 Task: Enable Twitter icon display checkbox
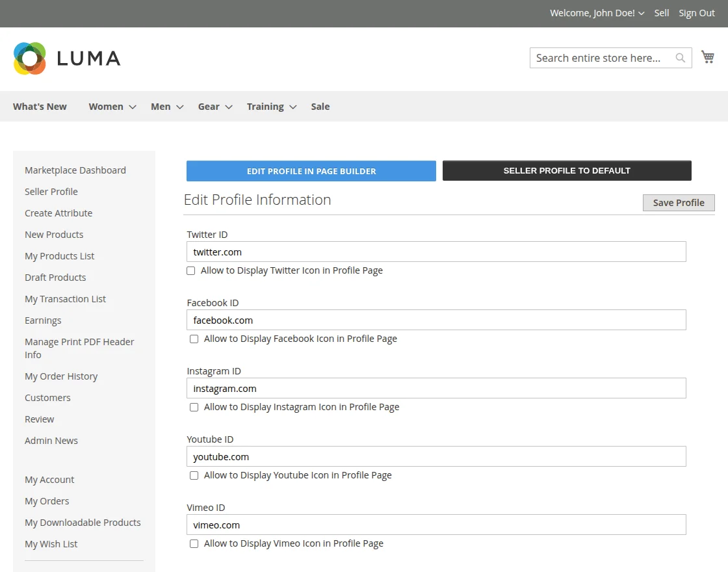coord(191,270)
